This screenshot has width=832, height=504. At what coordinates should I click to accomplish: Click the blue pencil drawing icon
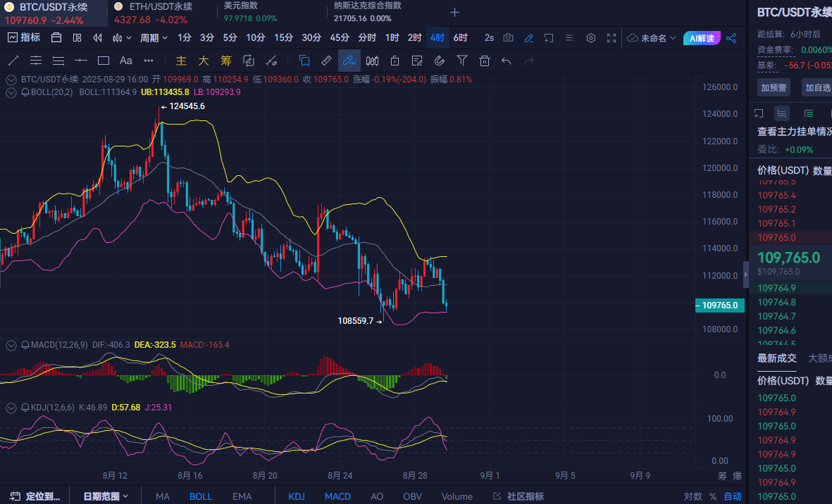pyautogui.click(x=528, y=37)
